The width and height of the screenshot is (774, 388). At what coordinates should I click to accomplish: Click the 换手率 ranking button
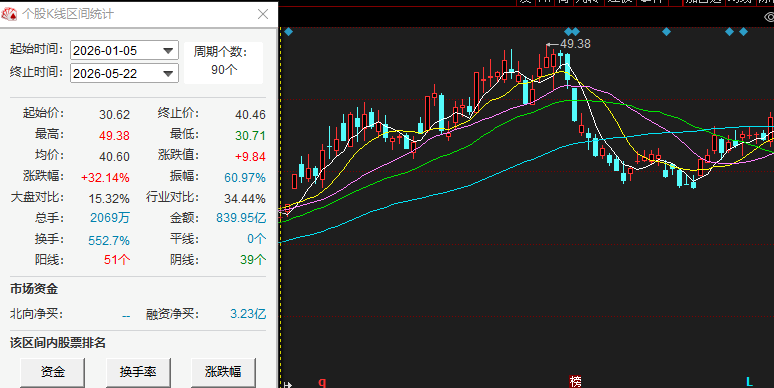(138, 372)
